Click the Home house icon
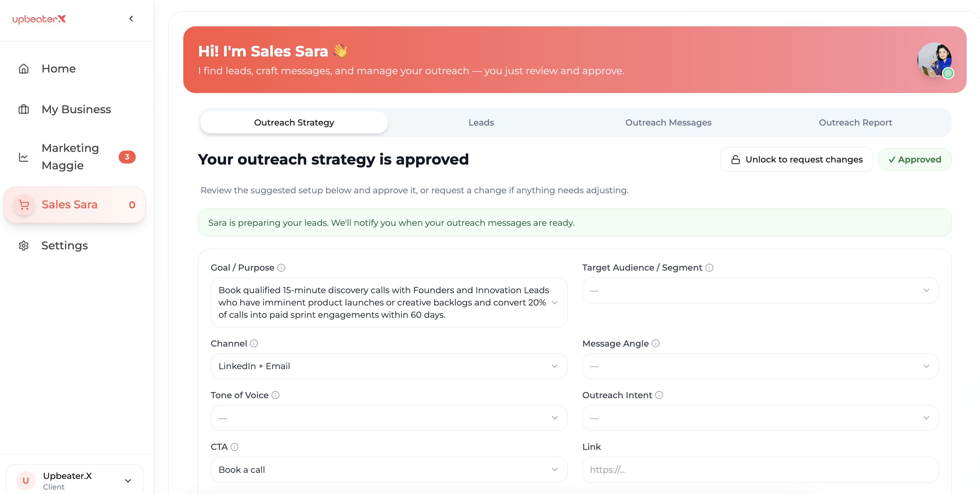 [x=24, y=68]
